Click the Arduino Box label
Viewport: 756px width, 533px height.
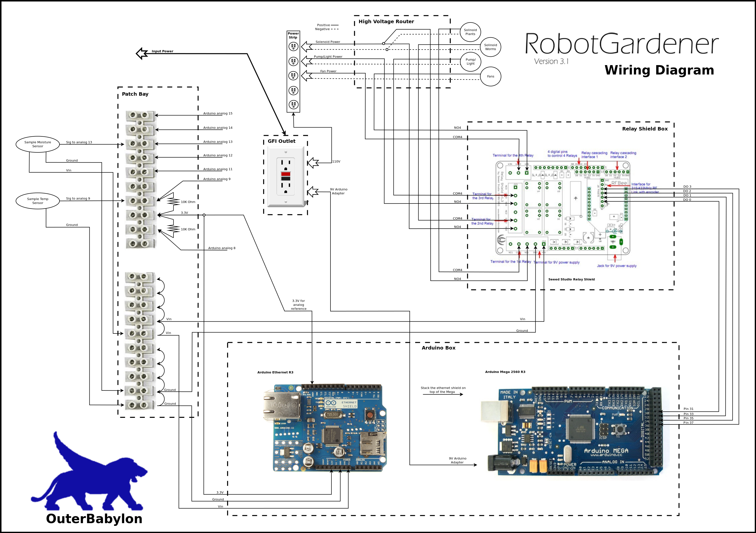[x=439, y=348]
